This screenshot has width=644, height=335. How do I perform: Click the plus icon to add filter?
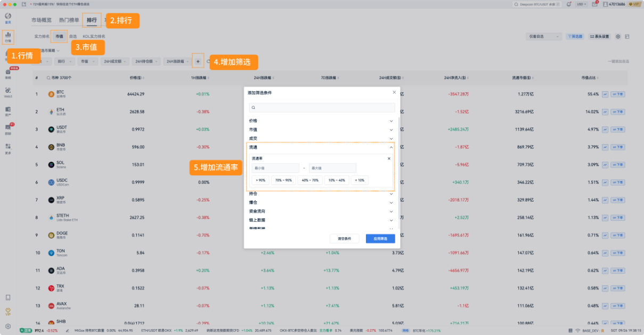(198, 61)
